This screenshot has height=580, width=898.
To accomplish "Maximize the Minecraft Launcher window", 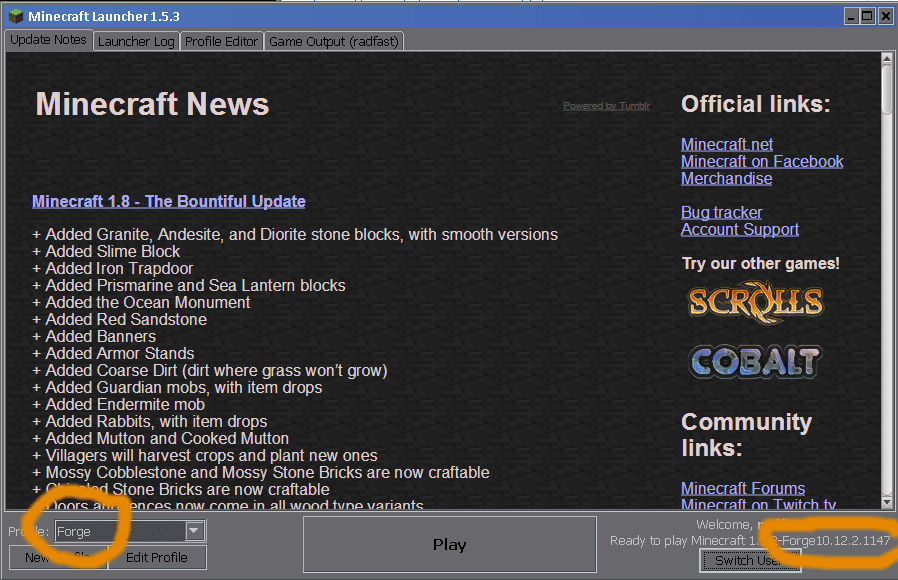I will [x=867, y=16].
